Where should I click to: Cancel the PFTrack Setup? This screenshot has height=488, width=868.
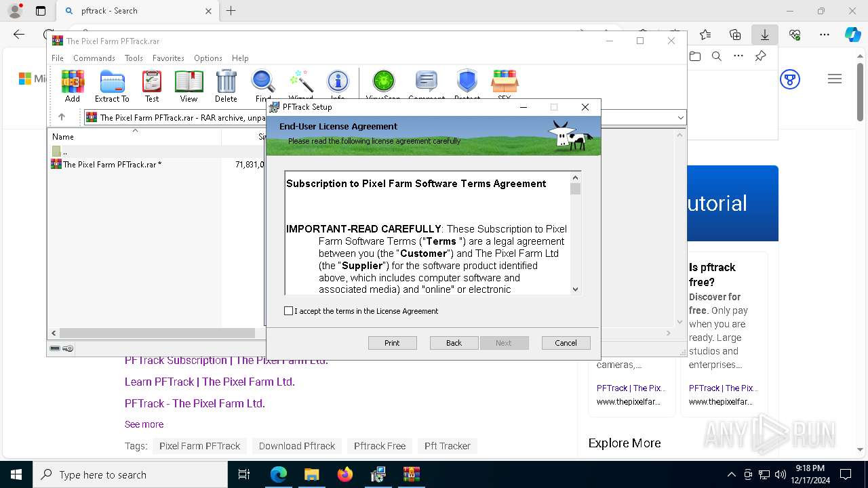(566, 343)
